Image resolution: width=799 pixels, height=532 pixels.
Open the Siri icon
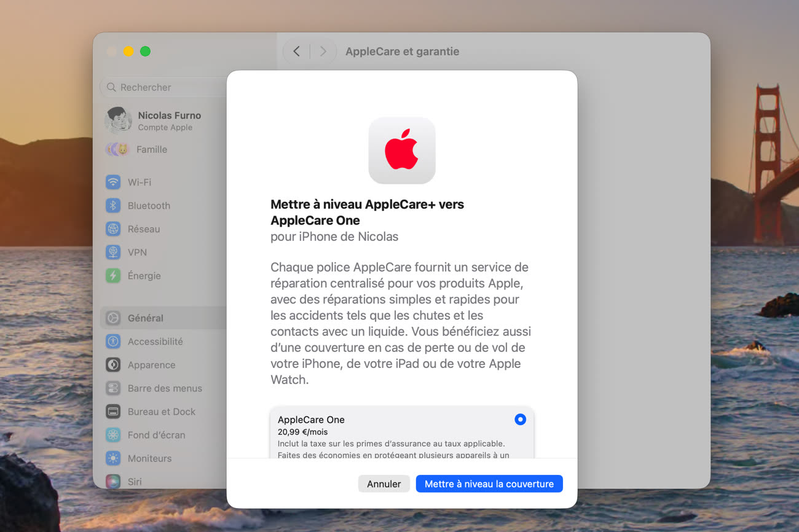[x=113, y=481]
